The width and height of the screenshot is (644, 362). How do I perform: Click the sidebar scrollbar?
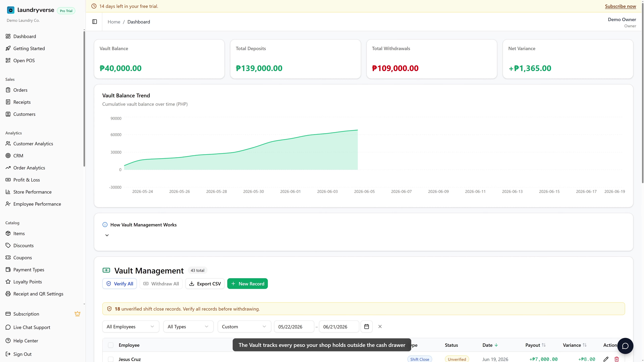click(x=84, y=99)
